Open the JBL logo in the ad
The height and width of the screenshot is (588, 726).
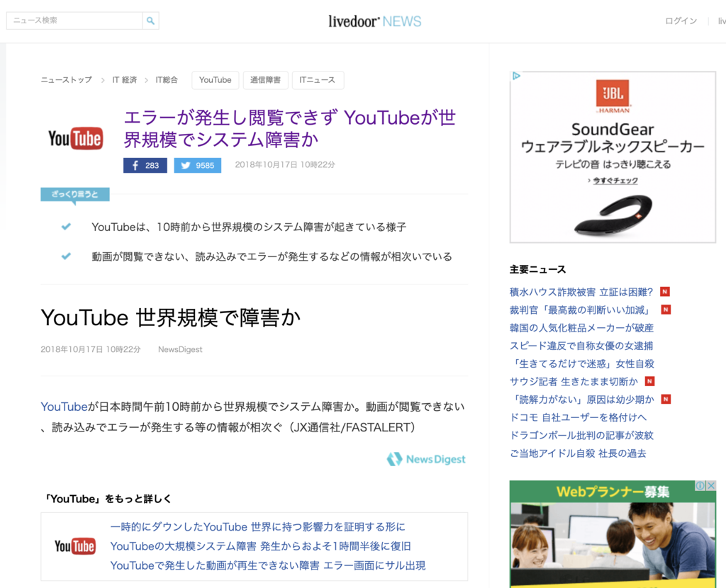[x=613, y=96]
